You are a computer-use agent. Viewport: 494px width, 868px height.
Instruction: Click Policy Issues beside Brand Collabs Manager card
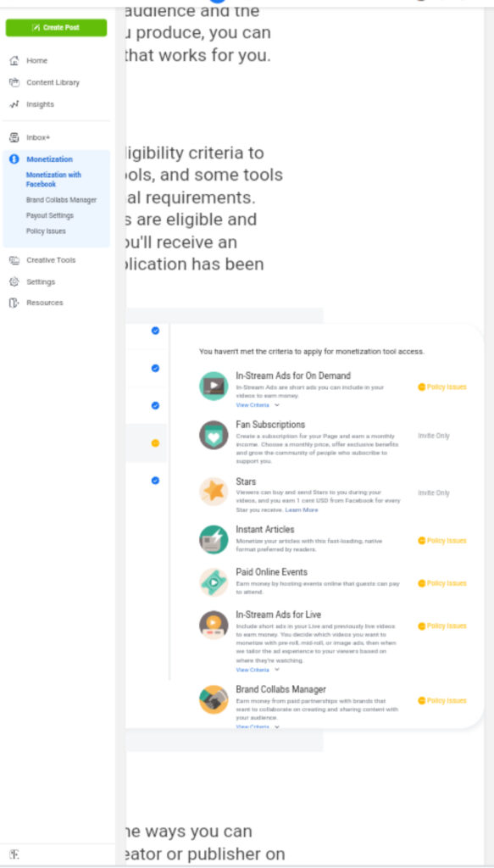(442, 700)
